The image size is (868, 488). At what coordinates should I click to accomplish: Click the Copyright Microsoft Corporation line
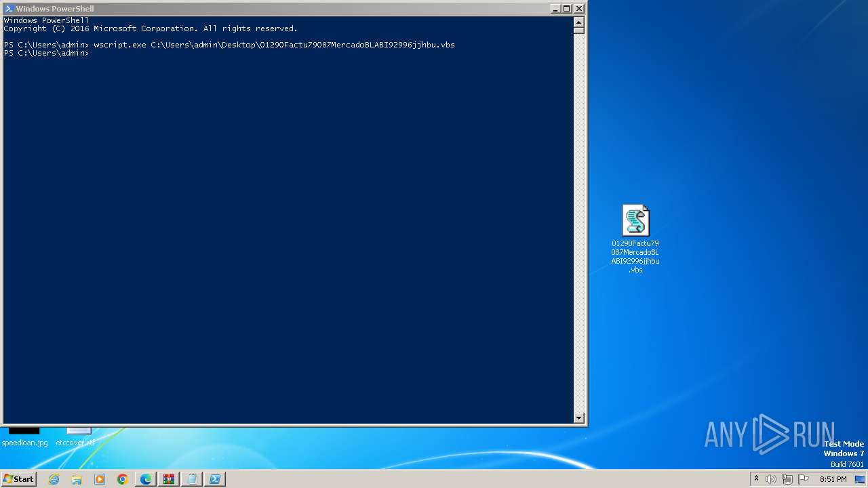click(x=151, y=28)
